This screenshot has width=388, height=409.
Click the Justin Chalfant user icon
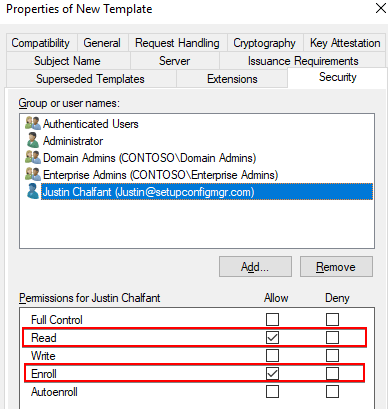pos(33,192)
